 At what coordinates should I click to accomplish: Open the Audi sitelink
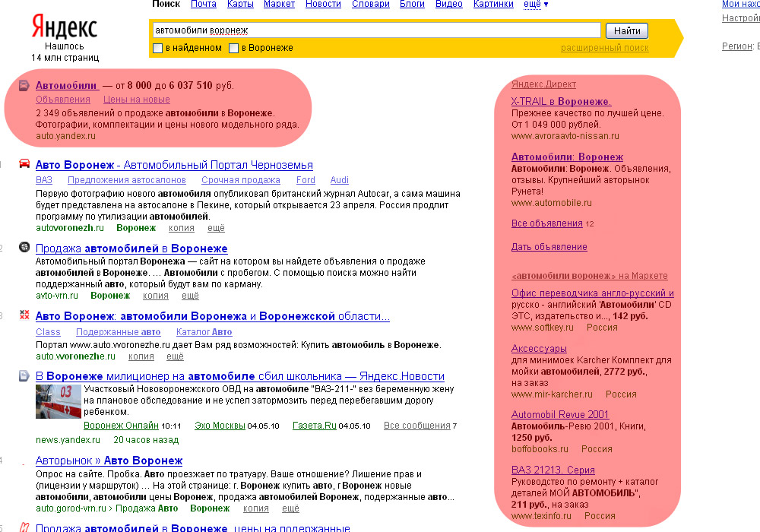339,180
